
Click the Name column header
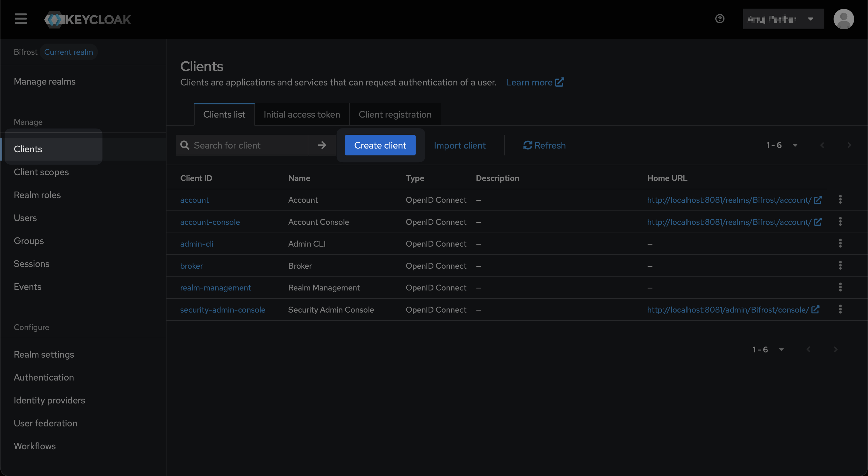click(x=299, y=178)
